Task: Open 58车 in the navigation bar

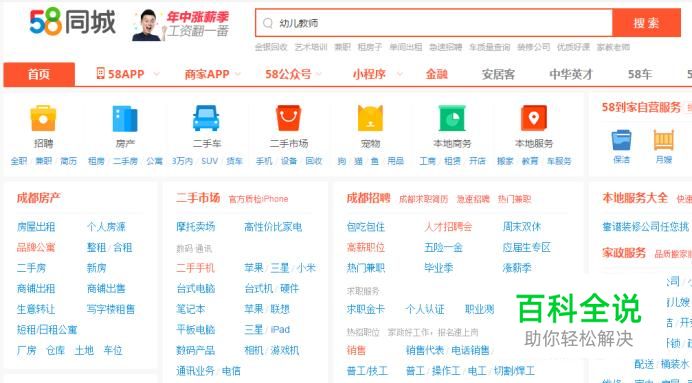Action: click(x=640, y=74)
